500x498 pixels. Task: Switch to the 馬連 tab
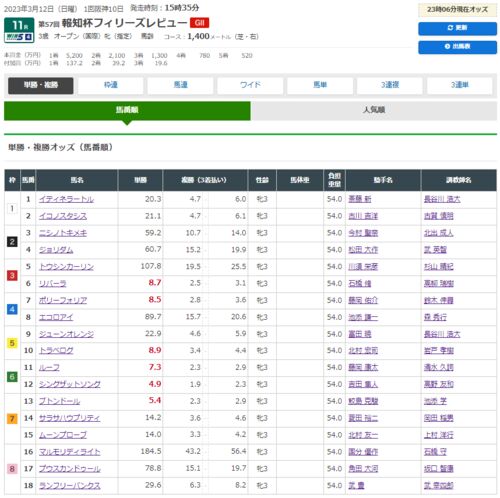point(180,85)
